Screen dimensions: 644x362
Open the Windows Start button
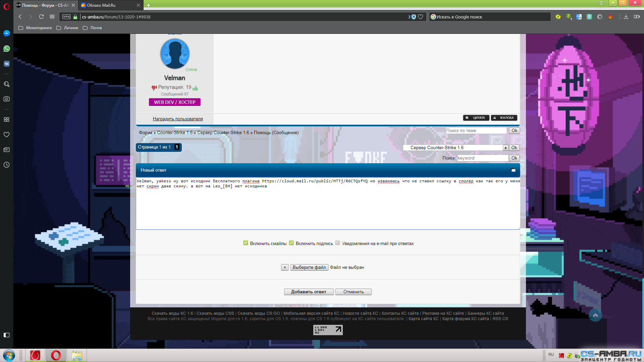tap(9, 355)
